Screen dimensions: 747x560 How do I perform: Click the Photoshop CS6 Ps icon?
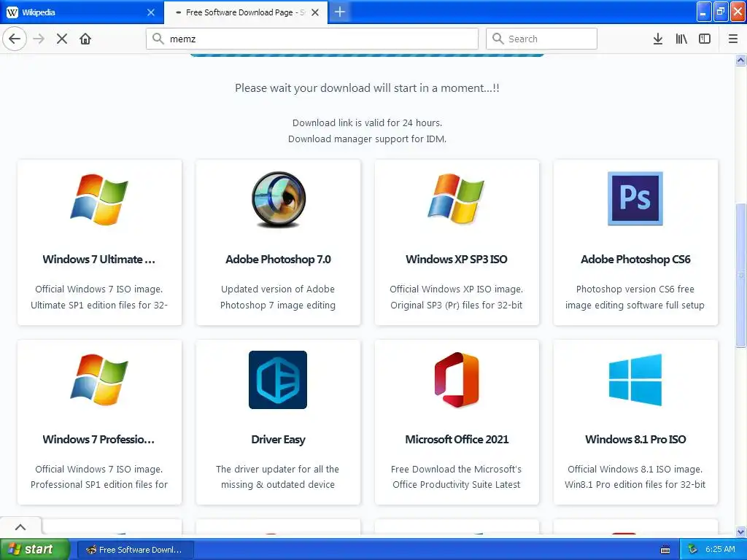635,198
